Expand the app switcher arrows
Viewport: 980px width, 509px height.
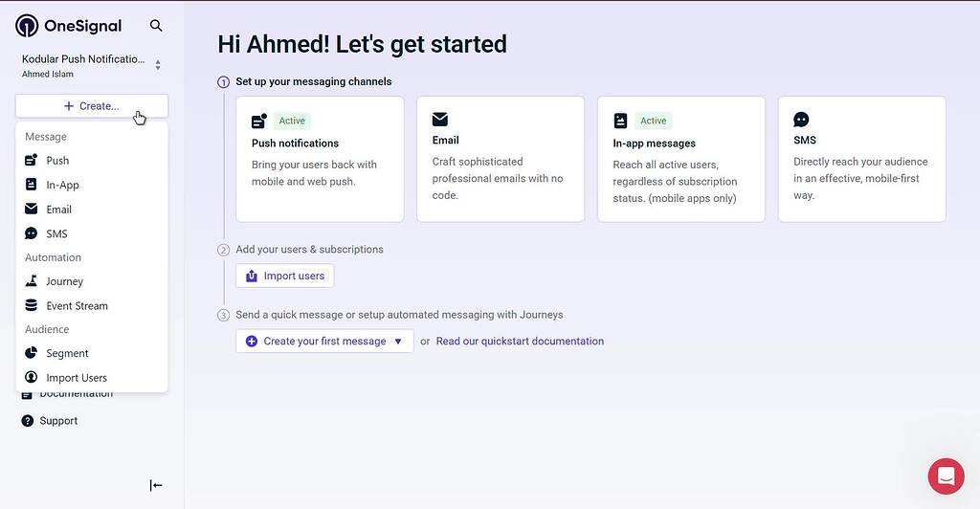tap(158, 65)
